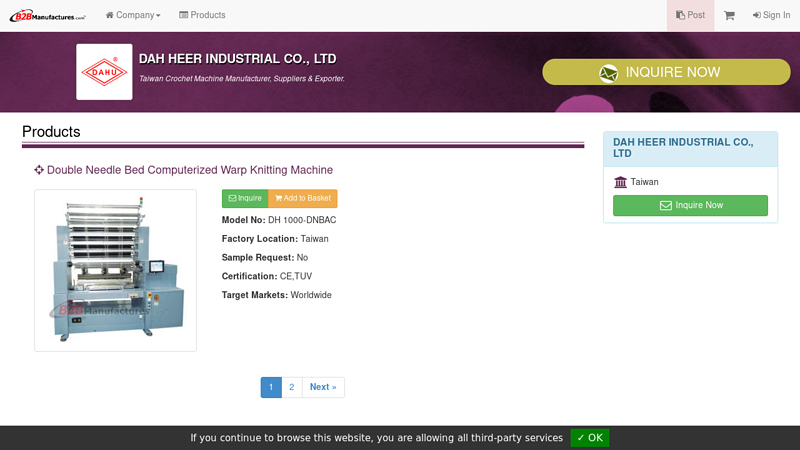Open the warp knitting machine product image
The image size is (800, 450).
[115, 270]
